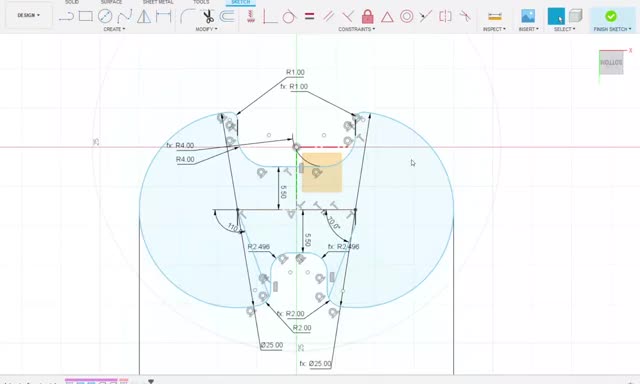640x384 pixels.
Task: Select the Trim scissors tool
Action: (x=209, y=16)
